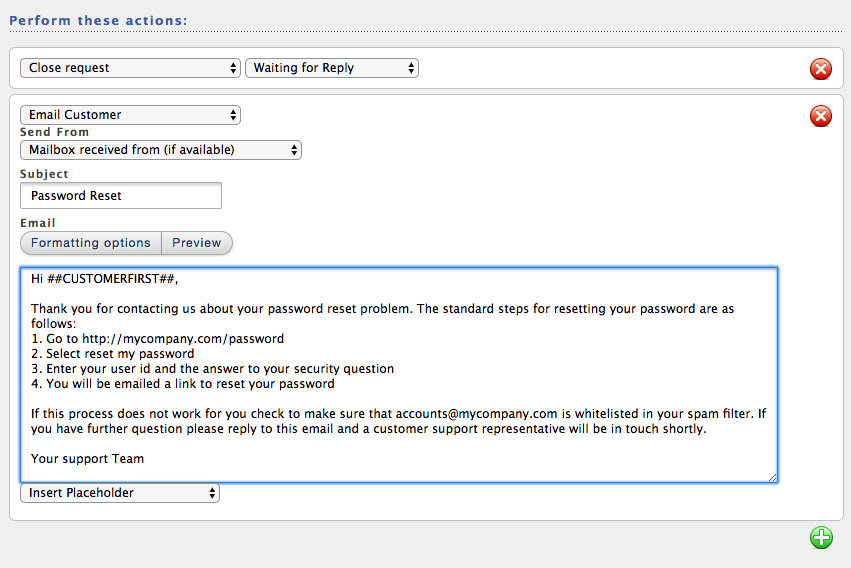
Task: Place cursor on the ##CUSTOMERFIRST## placeholder
Action: click(111, 279)
